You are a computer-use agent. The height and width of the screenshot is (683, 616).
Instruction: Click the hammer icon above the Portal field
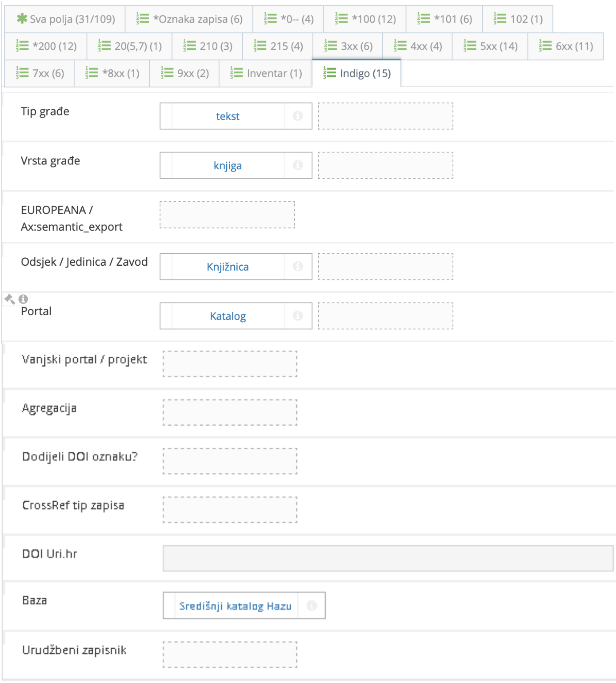[x=9, y=298]
